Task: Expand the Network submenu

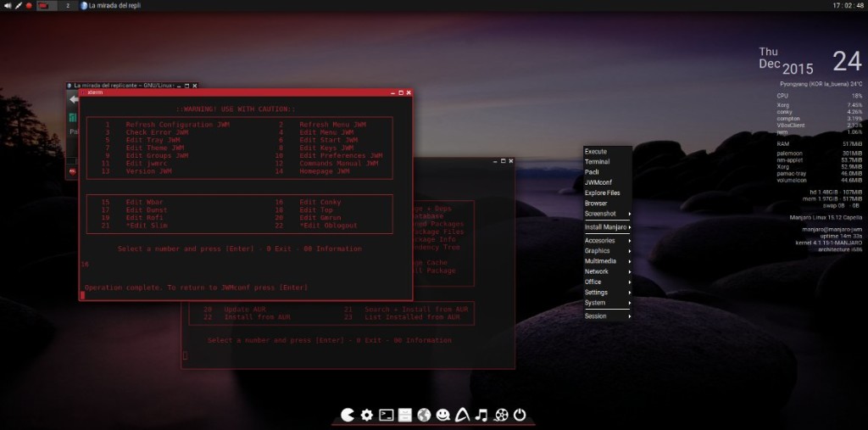Action: 607,271
